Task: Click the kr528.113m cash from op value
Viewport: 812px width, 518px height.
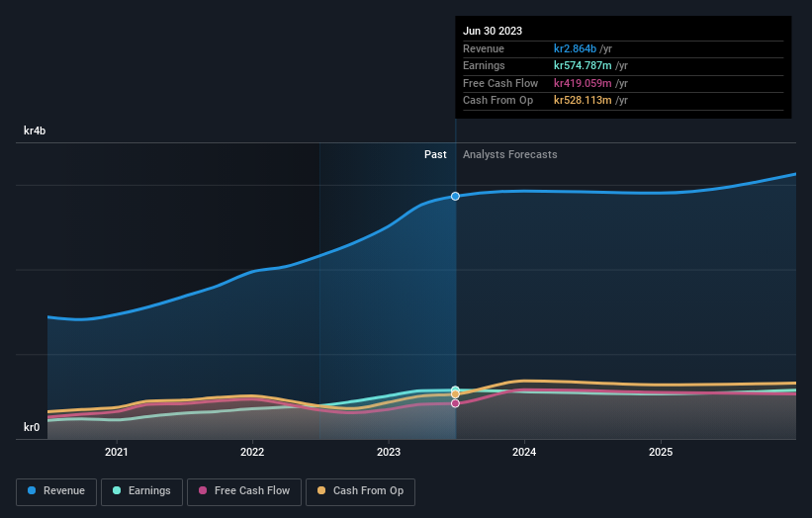Action: click(583, 101)
